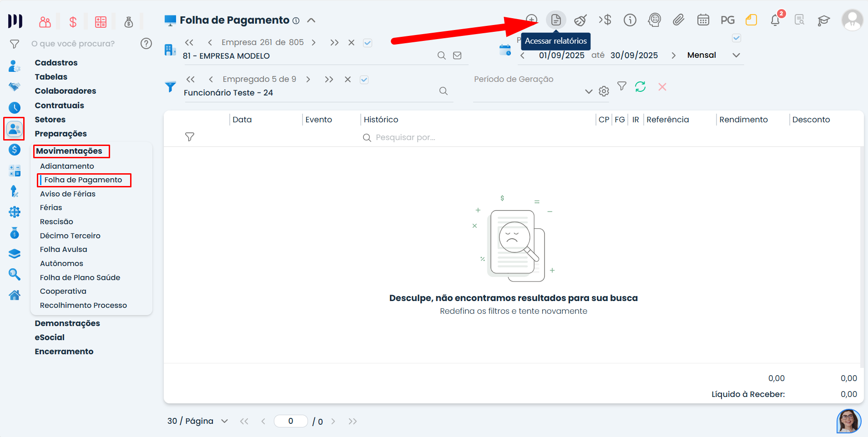Toggle the checkbox above the Mensal period
The width and height of the screenshot is (868, 437).
tap(737, 38)
